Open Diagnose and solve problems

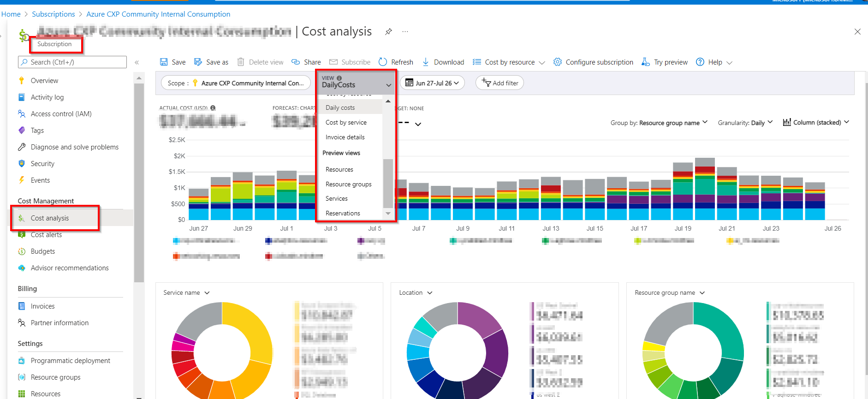[x=74, y=147]
